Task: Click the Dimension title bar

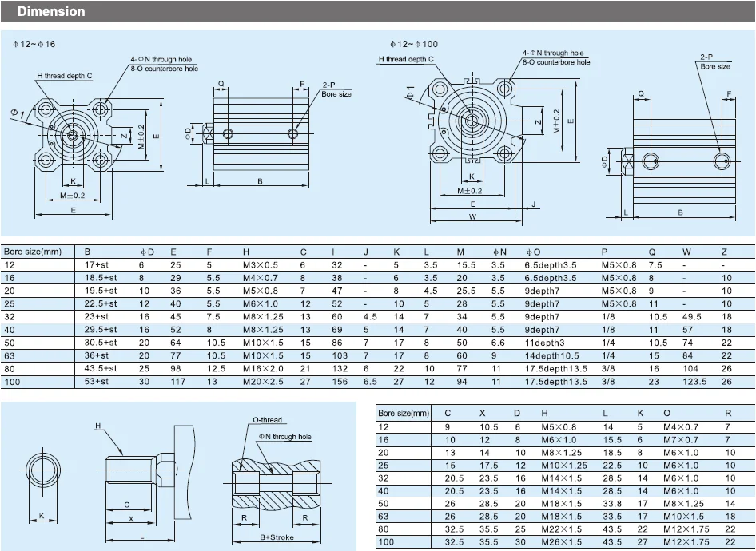Action: (x=52, y=10)
